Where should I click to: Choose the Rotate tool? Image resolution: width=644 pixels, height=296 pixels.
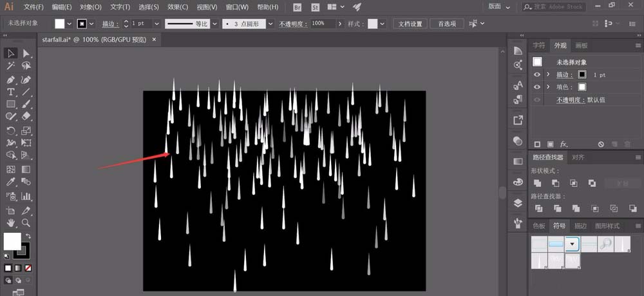[x=11, y=131]
